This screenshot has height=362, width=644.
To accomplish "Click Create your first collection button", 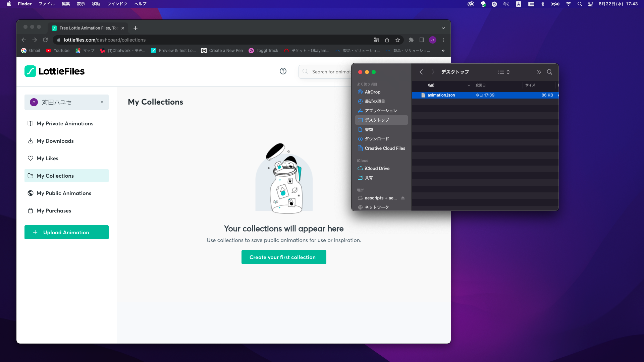I will 282,257.
